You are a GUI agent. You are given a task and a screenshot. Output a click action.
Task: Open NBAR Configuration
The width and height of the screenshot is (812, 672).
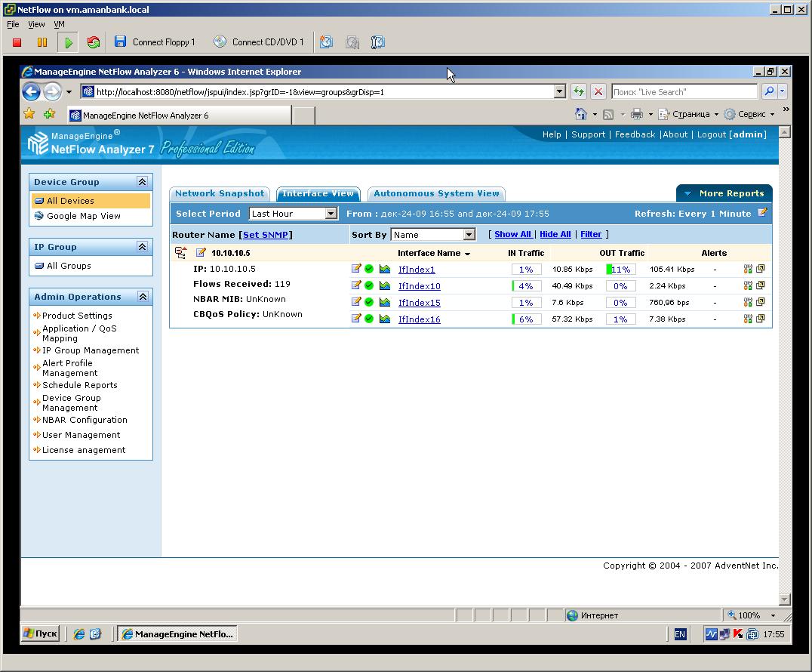pos(85,420)
